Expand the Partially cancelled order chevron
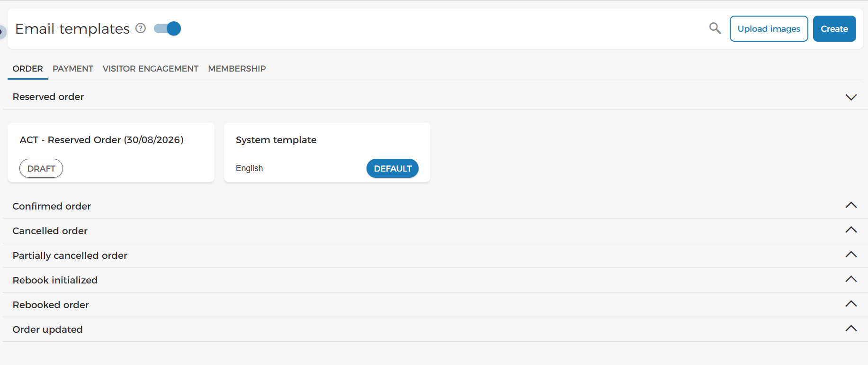868x365 pixels. click(851, 255)
